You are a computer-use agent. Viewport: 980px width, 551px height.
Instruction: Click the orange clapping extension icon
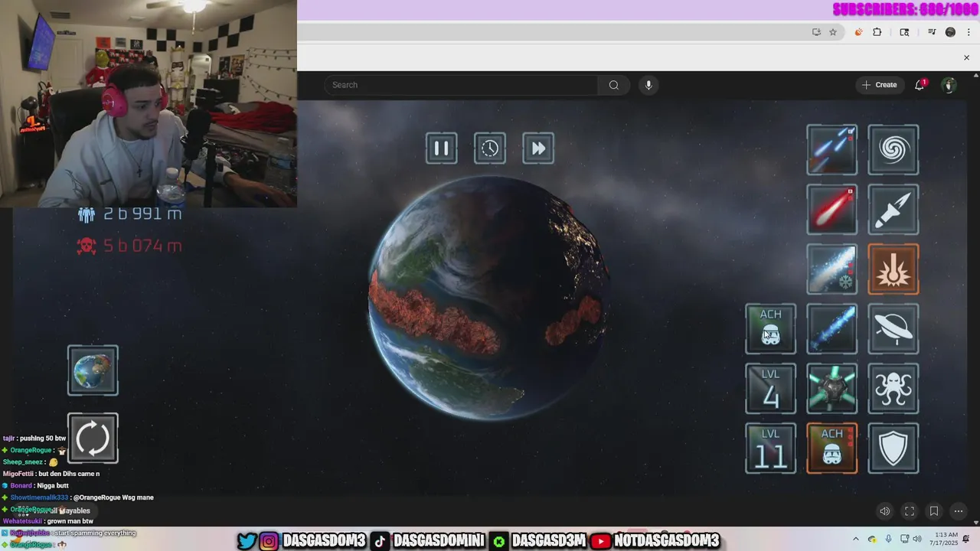[858, 32]
